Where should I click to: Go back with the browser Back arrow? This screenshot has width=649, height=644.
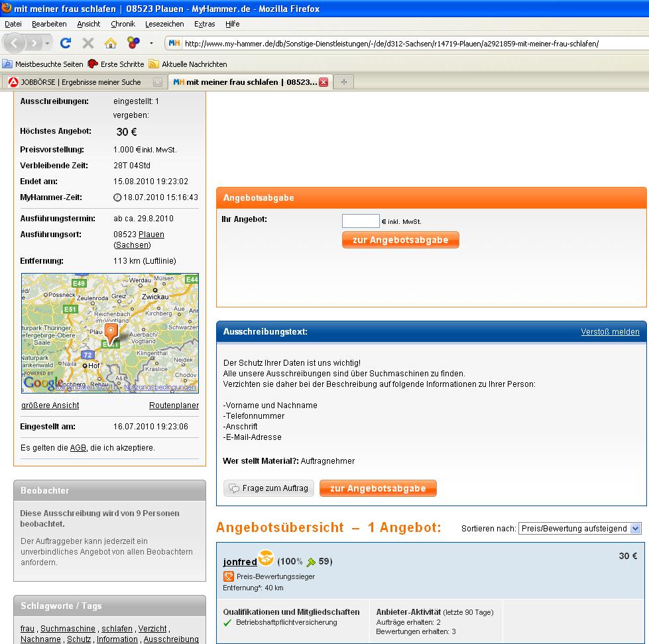[x=15, y=42]
